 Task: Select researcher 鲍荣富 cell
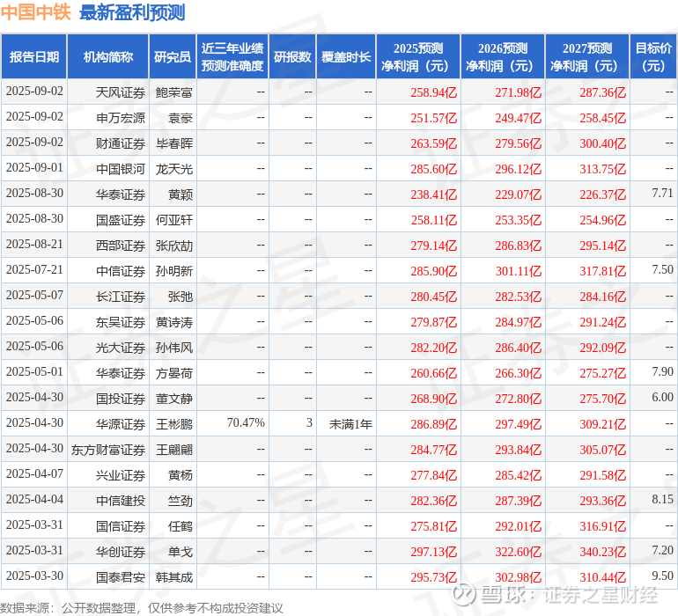click(x=174, y=92)
